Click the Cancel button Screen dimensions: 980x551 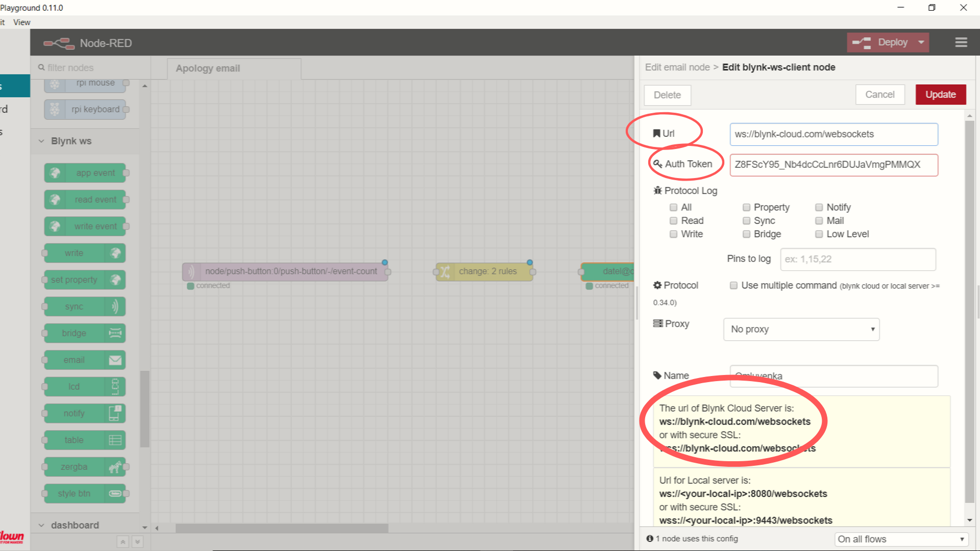click(x=880, y=94)
